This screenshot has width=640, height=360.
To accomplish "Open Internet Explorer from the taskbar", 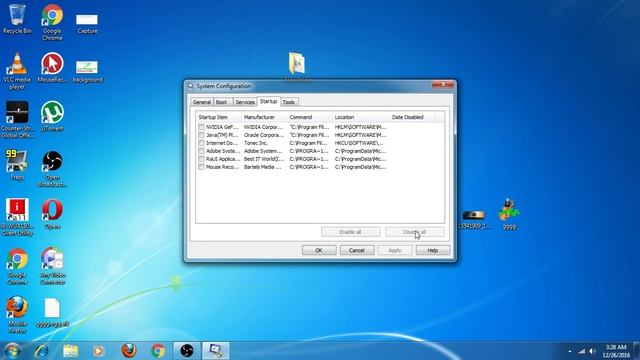I will coord(41,351).
